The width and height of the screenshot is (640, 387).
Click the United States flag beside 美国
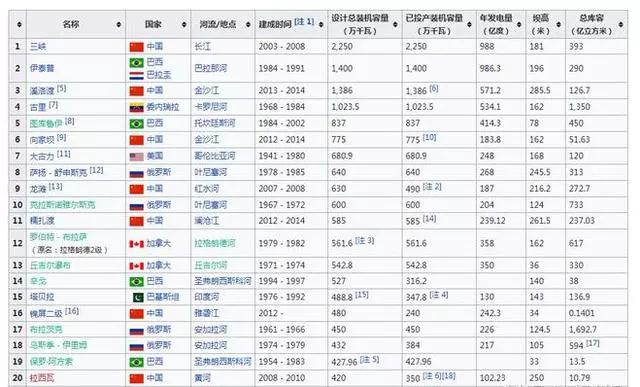point(136,156)
